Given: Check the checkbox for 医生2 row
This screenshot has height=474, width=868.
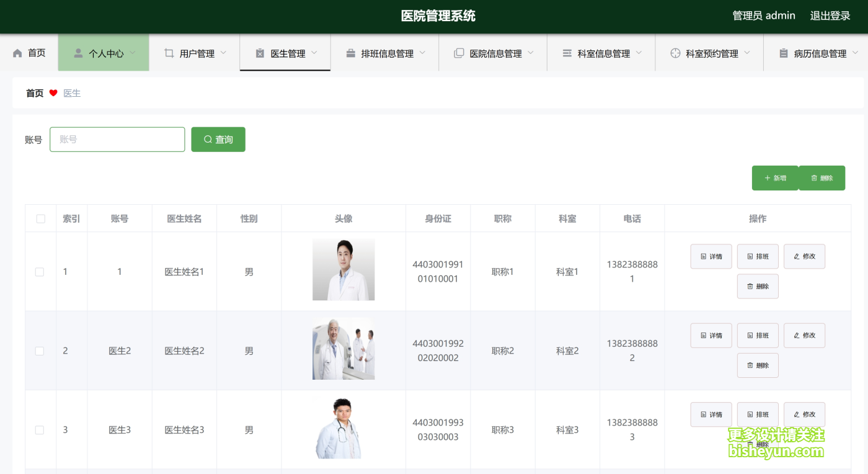Looking at the screenshot, I should [x=40, y=351].
